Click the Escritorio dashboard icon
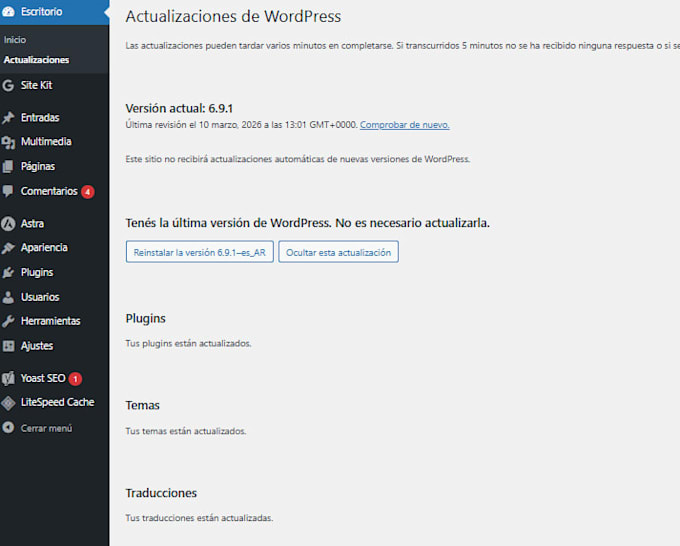 [x=8, y=12]
